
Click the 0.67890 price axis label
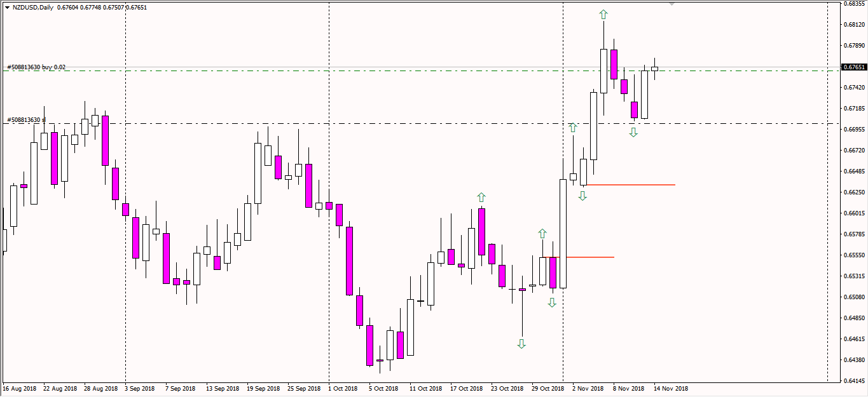pyautogui.click(x=854, y=46)
